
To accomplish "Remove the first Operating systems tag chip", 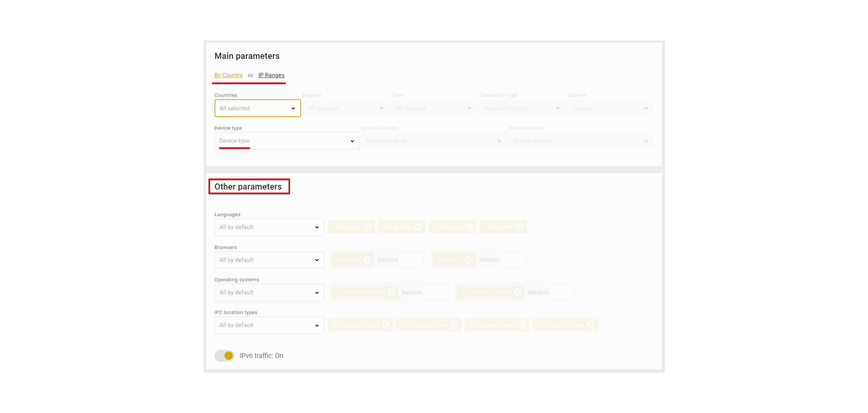I will coord(391,292).
